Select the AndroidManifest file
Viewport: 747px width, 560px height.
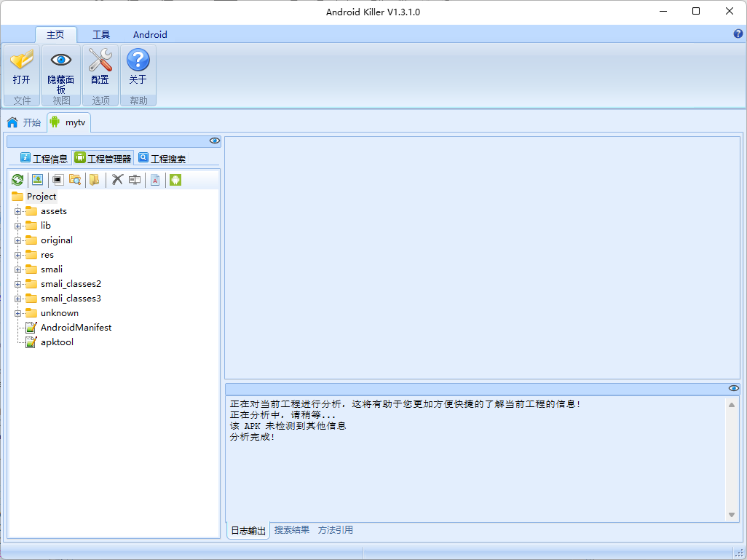(76, 328)
